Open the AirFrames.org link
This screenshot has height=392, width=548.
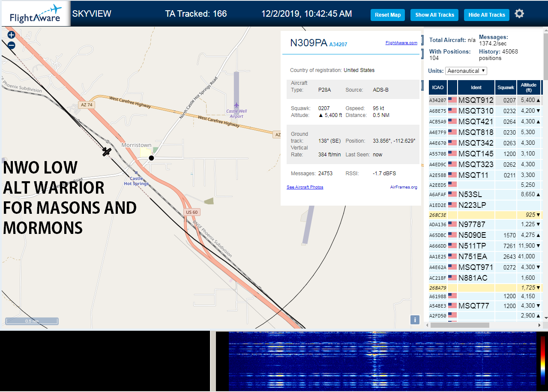pyautogui.click(x=404, y=187)
